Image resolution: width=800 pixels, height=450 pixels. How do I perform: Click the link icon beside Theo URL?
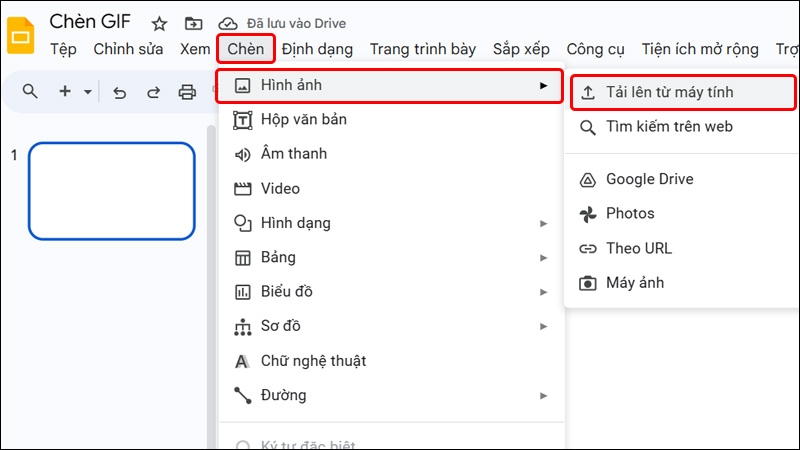click(588, 249)
